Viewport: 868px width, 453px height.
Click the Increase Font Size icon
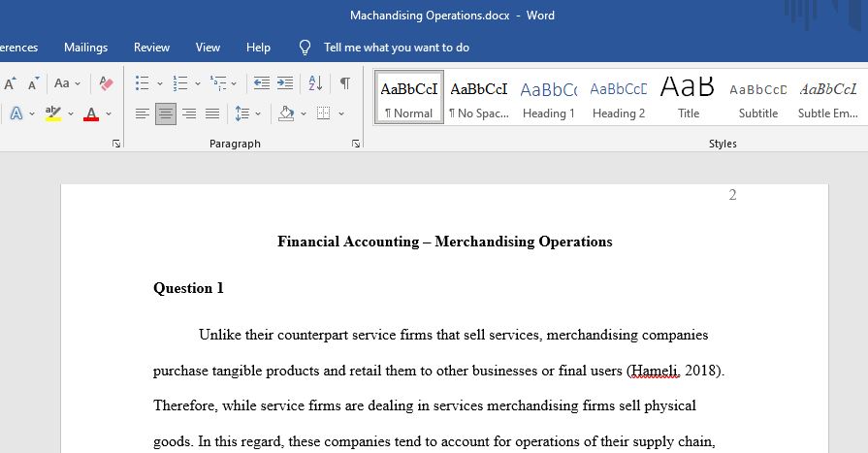point(10,83)
